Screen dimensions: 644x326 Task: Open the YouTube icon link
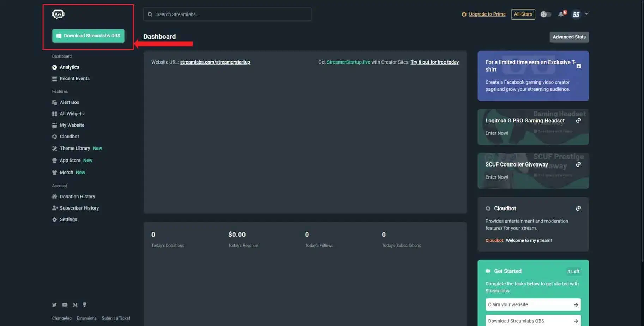65,305
